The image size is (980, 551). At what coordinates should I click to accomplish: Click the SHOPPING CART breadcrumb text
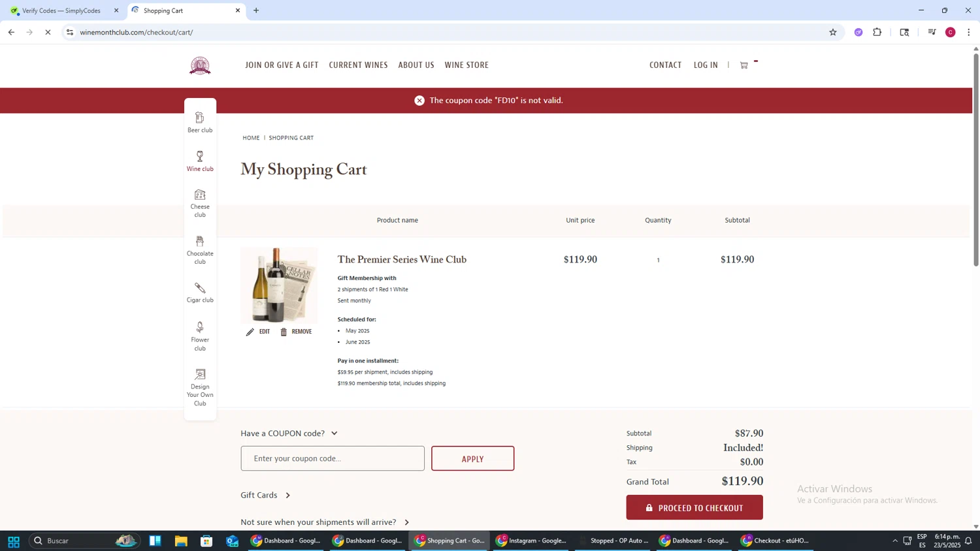pyautogui.click(x=291, y=138)
